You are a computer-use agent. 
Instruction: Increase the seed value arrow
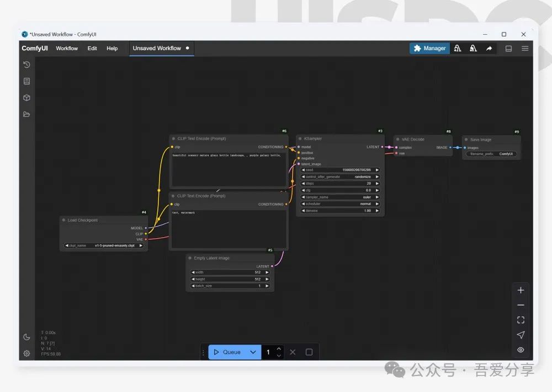tap(377, 170)
